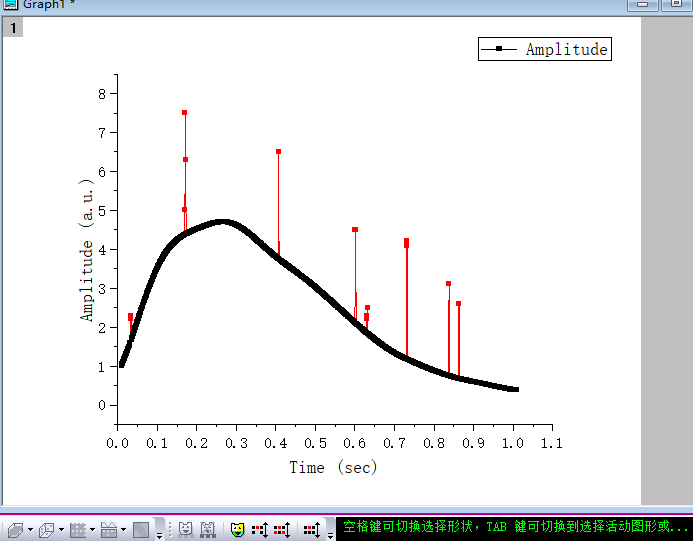
Task: Select the Amplitude legend entry
Action: pos(566,49)
